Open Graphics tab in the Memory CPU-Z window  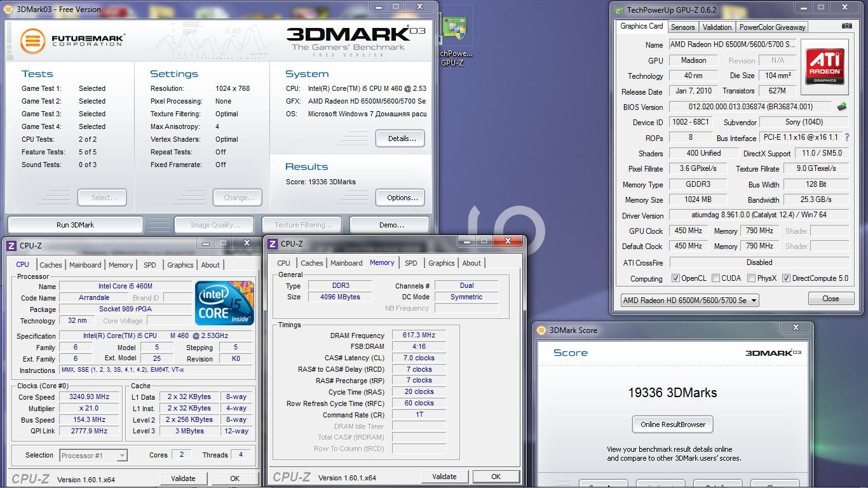[442, 263]
